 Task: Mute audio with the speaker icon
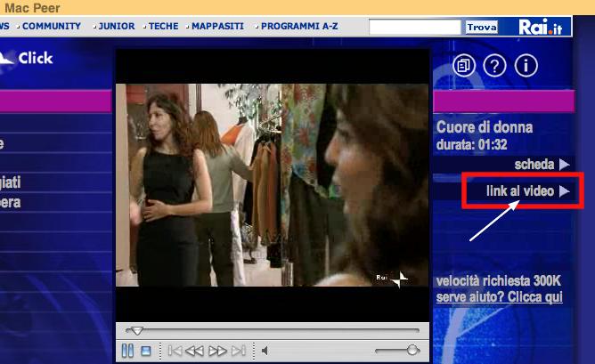265,351
